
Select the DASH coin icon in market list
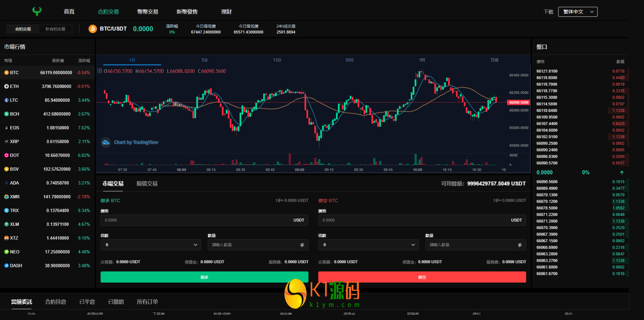tap(6, 266)
